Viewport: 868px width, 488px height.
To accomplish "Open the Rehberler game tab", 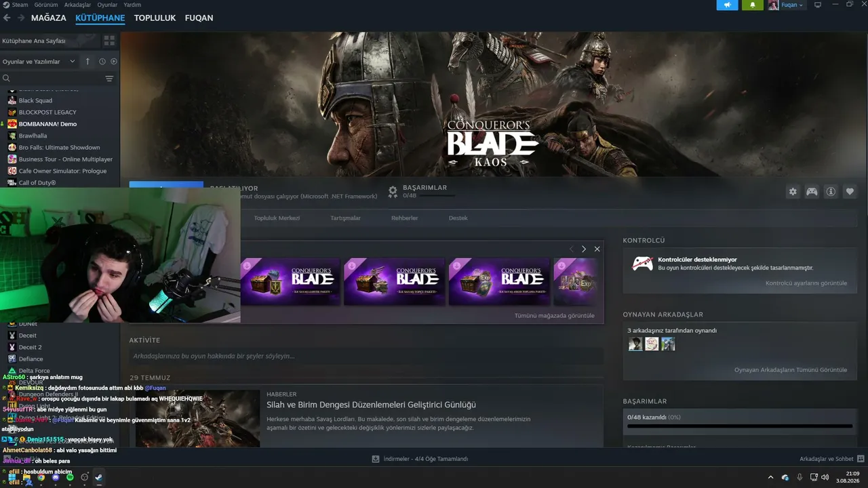I will [404, 218].
